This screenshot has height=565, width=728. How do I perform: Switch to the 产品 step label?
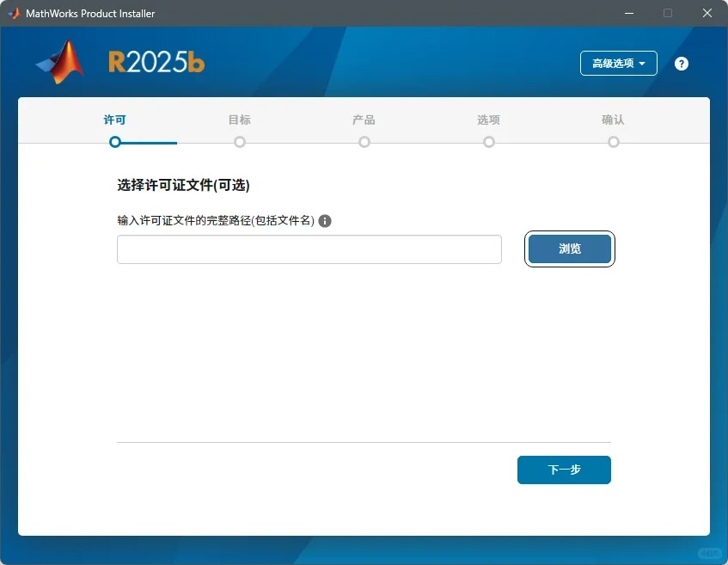364,120
